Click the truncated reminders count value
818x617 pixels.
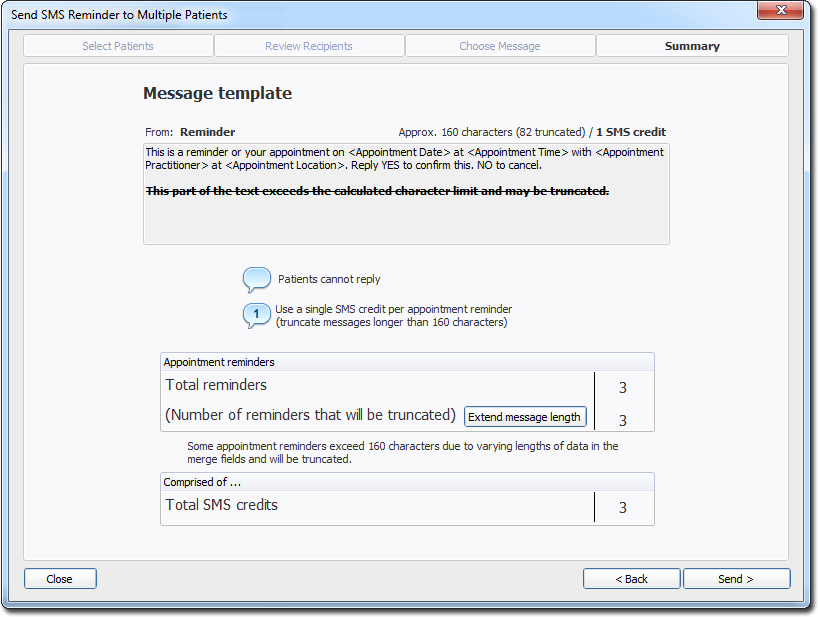click(x=623, y=420)
